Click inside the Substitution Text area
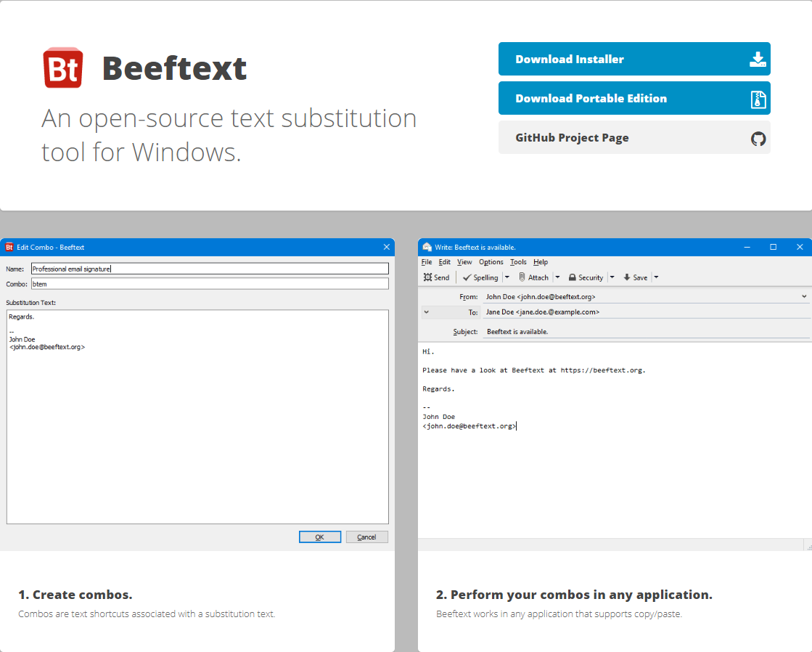Screen dimensions: 812x652 pos(197,417)
